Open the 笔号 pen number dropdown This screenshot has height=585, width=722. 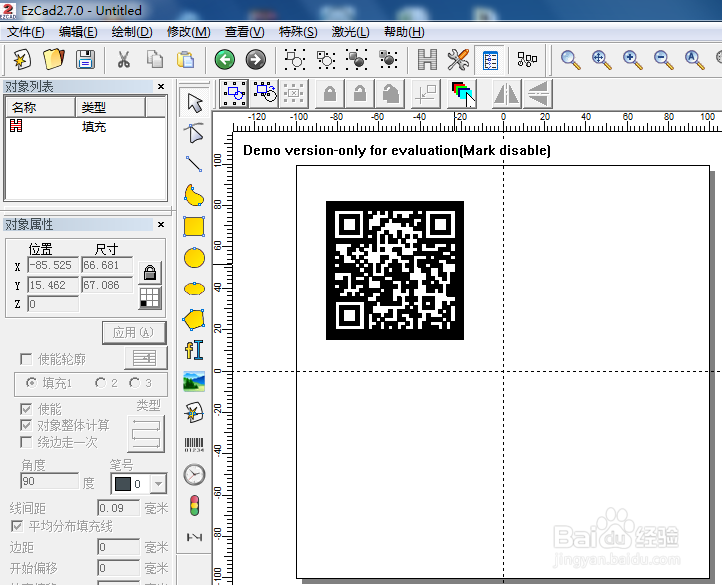pyautogui.click(x=158, y=484)
